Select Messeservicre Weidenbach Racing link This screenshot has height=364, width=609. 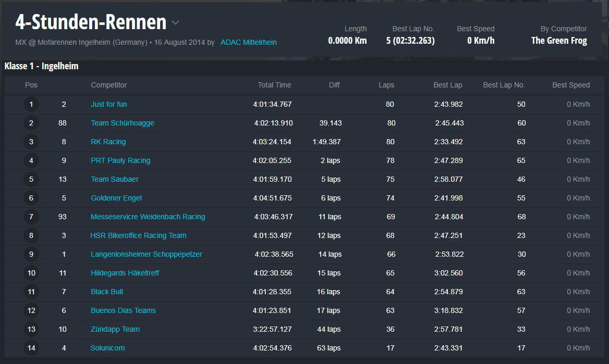point(148,217)
